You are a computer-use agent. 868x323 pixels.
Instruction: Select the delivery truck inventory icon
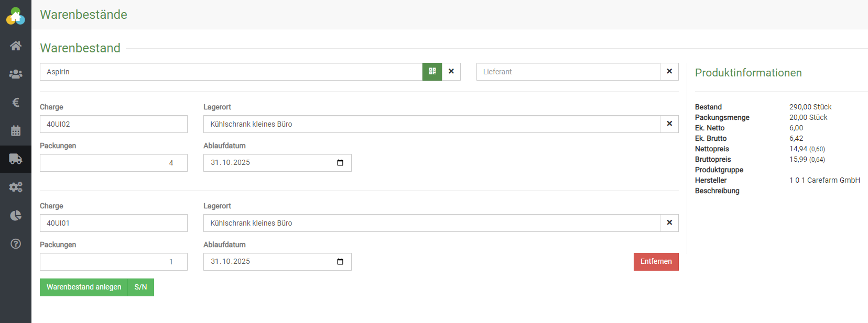click(16, 159)
